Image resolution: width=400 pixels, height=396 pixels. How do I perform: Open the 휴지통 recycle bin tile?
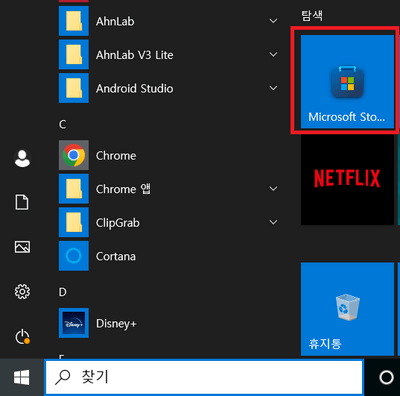[x=347, y=309]
